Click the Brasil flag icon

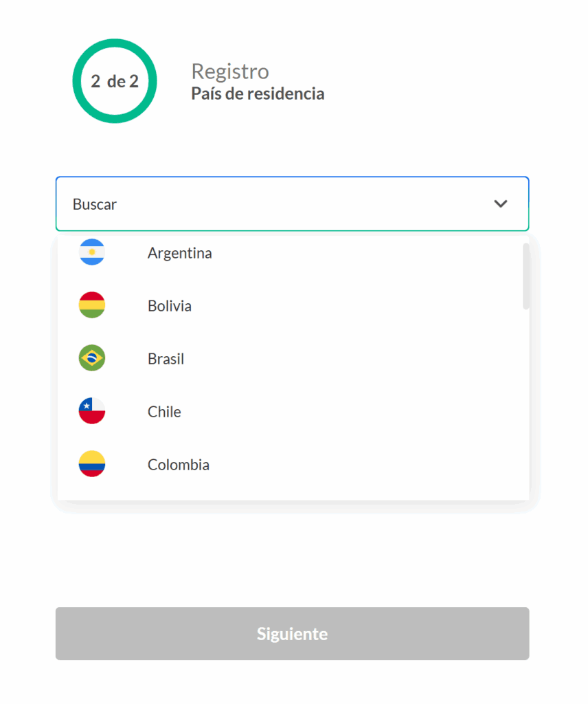pos(92,358)
